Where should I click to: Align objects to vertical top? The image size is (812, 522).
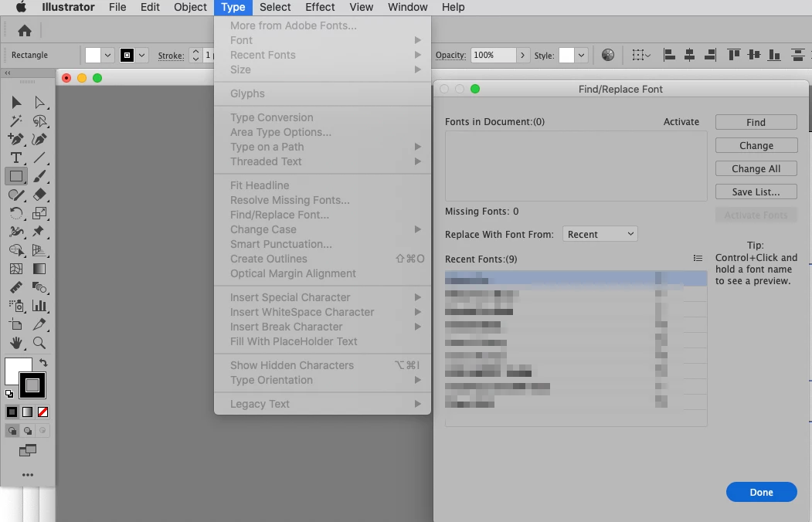point(734,55)
